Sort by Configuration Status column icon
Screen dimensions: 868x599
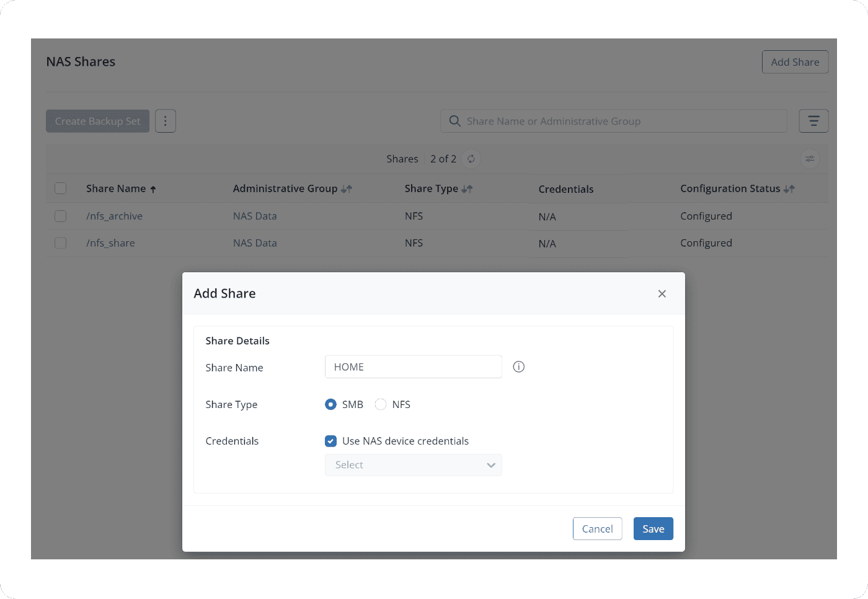point(789,189)
